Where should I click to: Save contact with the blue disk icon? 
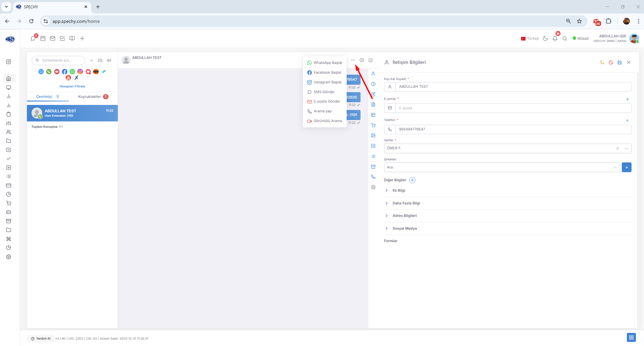pos(620,63)
